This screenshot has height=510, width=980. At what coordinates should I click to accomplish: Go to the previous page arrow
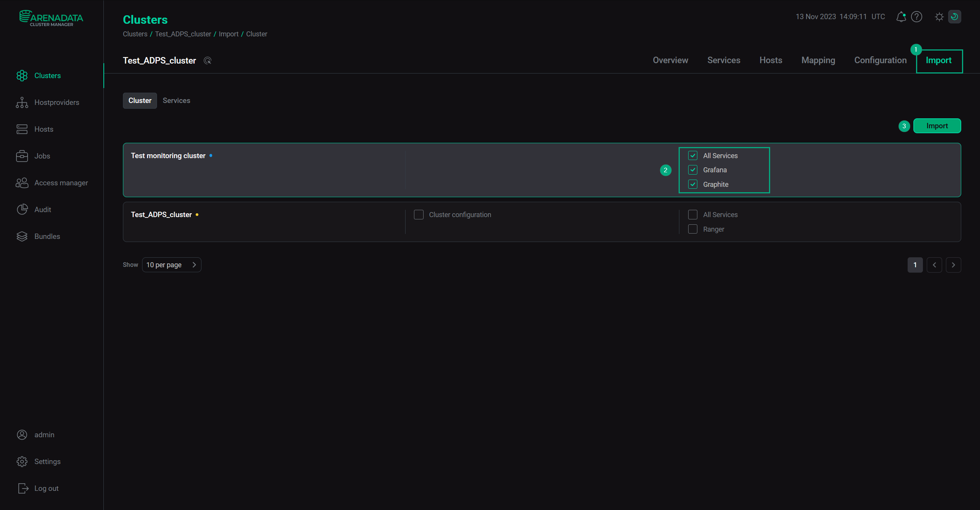coord(934,265)
